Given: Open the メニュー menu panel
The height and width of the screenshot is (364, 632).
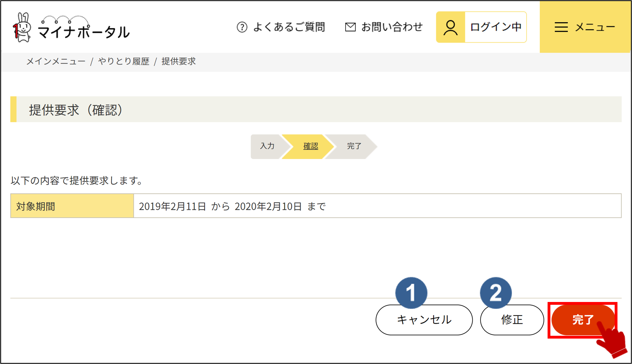Looking at the screenshot, I should coord(595,27).
